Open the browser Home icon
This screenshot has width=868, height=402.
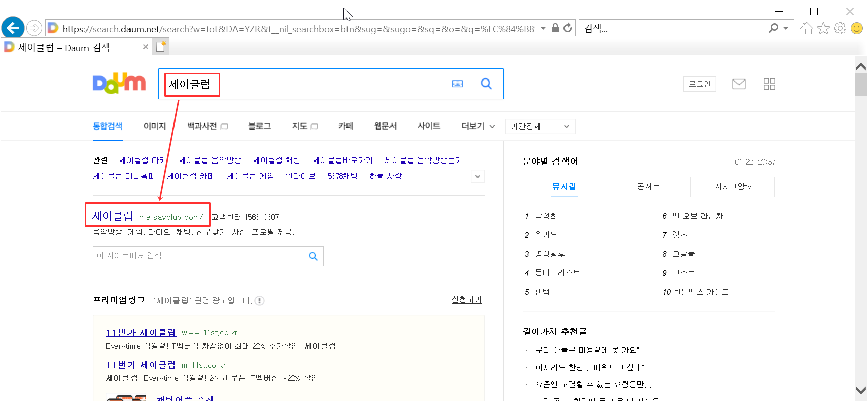pos(807,28)
